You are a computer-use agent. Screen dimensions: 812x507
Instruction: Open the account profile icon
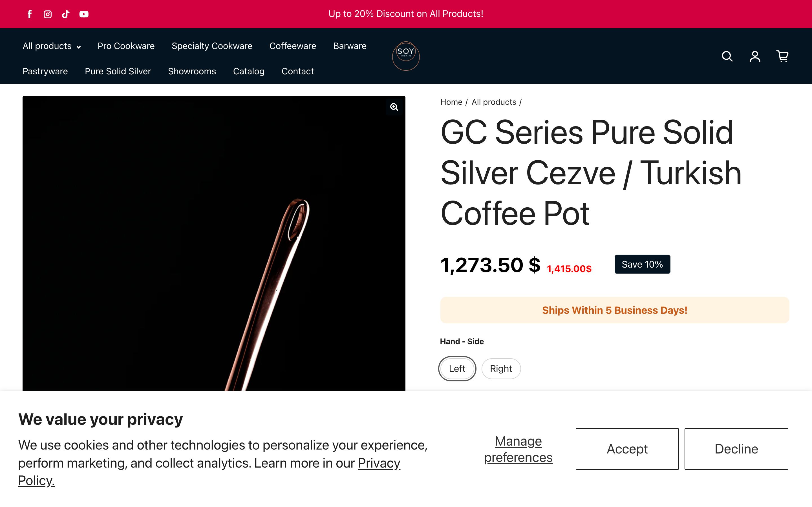point(754,56)
